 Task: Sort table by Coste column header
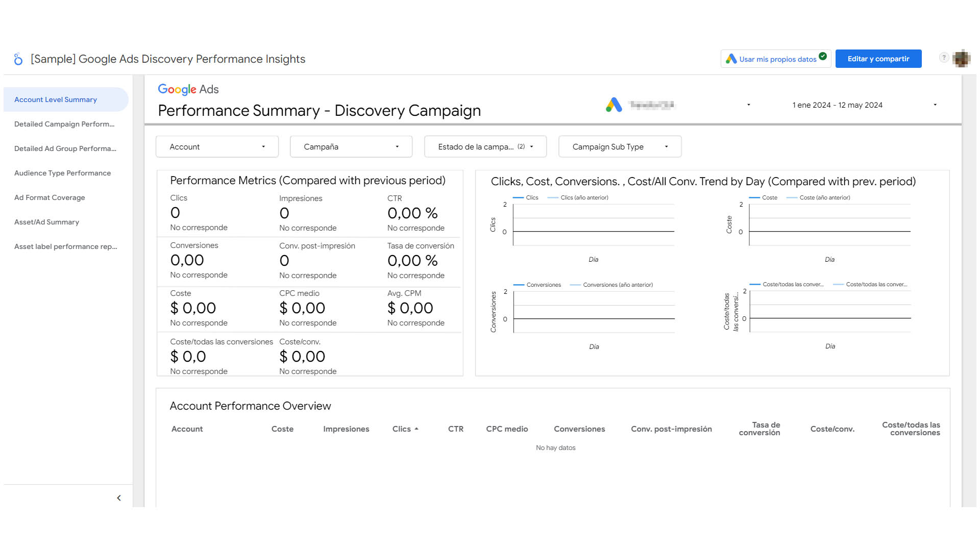click(x=282, y=429)
